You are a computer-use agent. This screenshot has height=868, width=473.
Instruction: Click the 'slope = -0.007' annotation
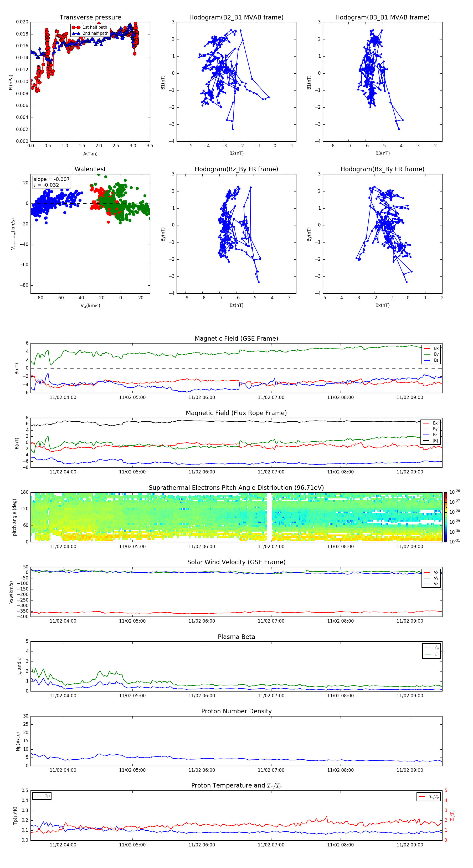click(52, 179)
